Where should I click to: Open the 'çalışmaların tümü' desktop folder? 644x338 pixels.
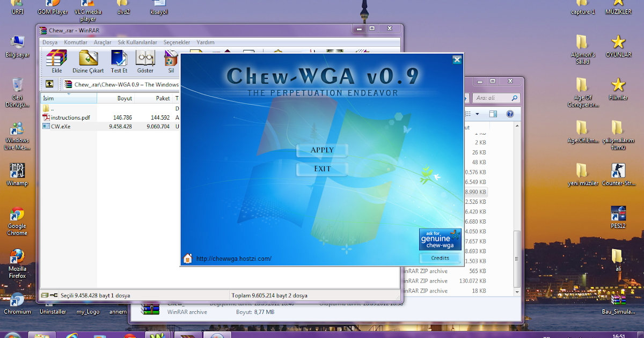[618, 135]
